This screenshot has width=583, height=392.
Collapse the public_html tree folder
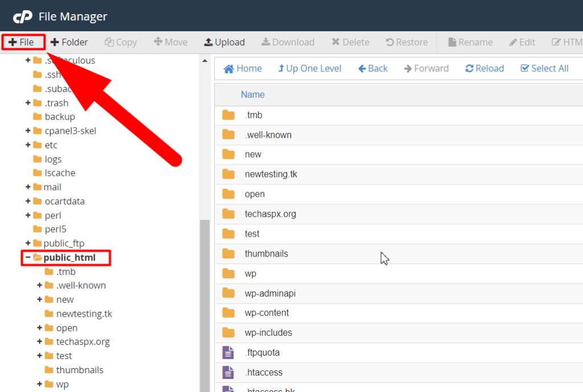click(28, 257)
